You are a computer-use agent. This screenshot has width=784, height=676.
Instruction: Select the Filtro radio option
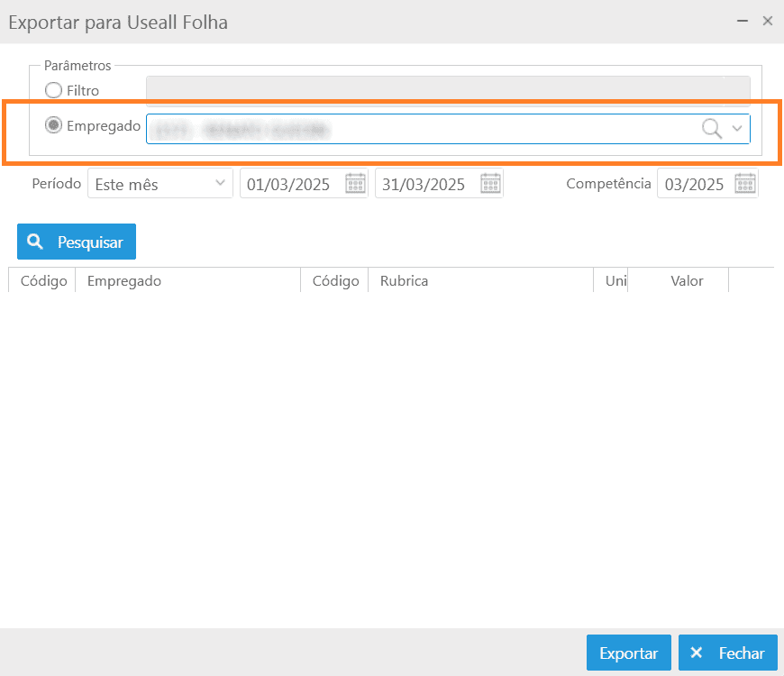53,90
